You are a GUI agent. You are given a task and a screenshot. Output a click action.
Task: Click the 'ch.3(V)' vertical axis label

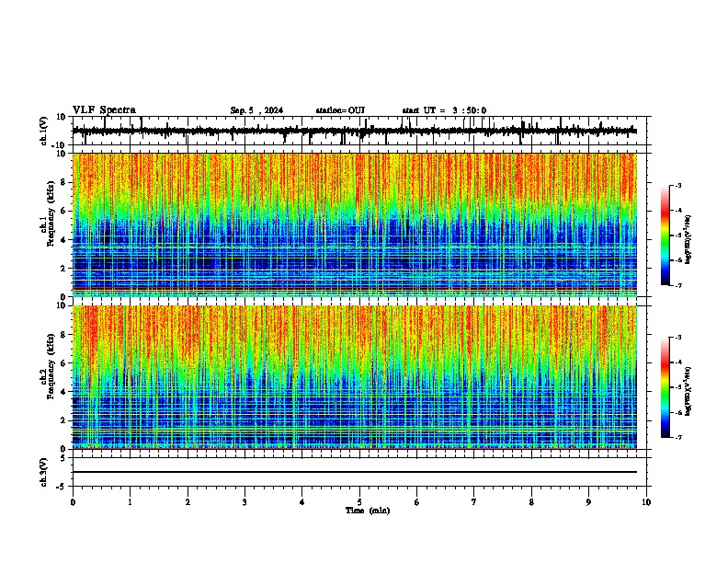coord(44,472)
